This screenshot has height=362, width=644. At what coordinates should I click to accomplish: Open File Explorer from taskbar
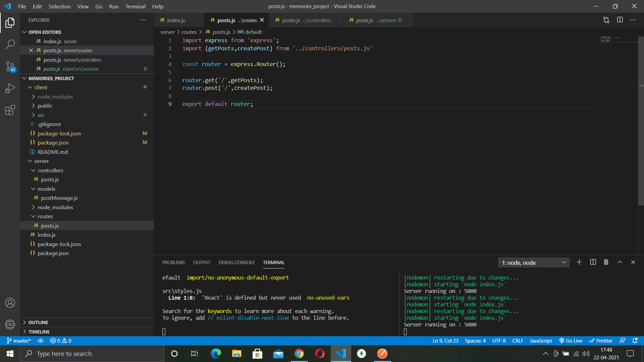[236, 354]
